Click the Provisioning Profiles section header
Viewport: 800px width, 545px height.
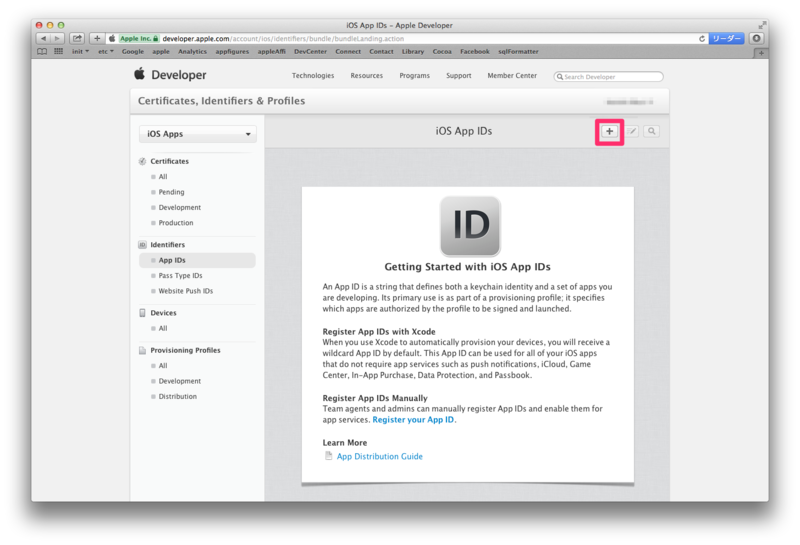pyautogui.click(x=185, y=350)
